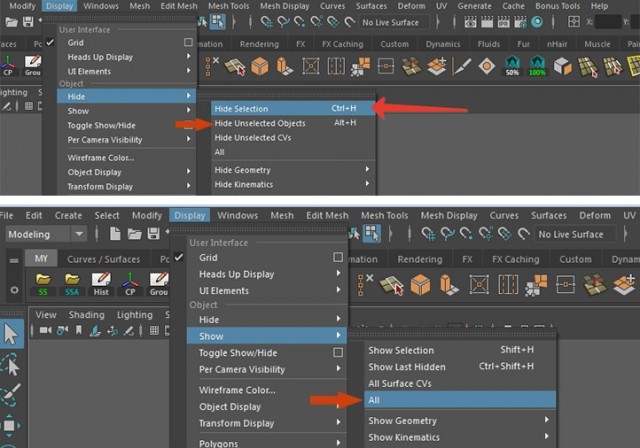The height and width of the screenshot is (448, 640).
Task: Expand the Show Kinematics submenu
Action: pyautogui.click(x=460, y=437)
